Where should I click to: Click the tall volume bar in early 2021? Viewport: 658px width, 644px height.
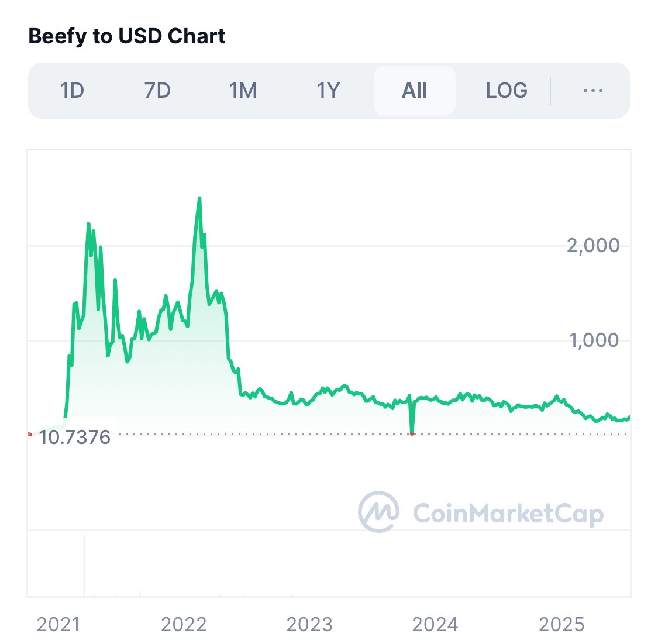point(84,565)
